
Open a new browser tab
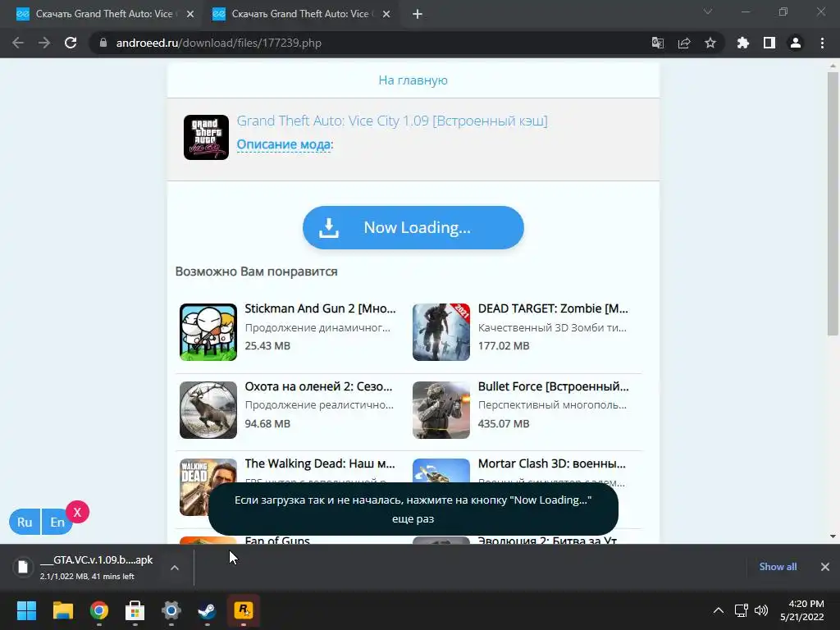[x=418, y=15]
